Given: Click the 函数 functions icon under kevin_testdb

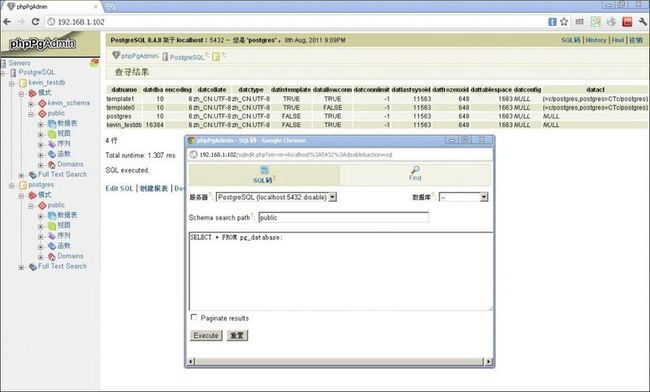Looking at the screenshot, I should pos(52,154).
